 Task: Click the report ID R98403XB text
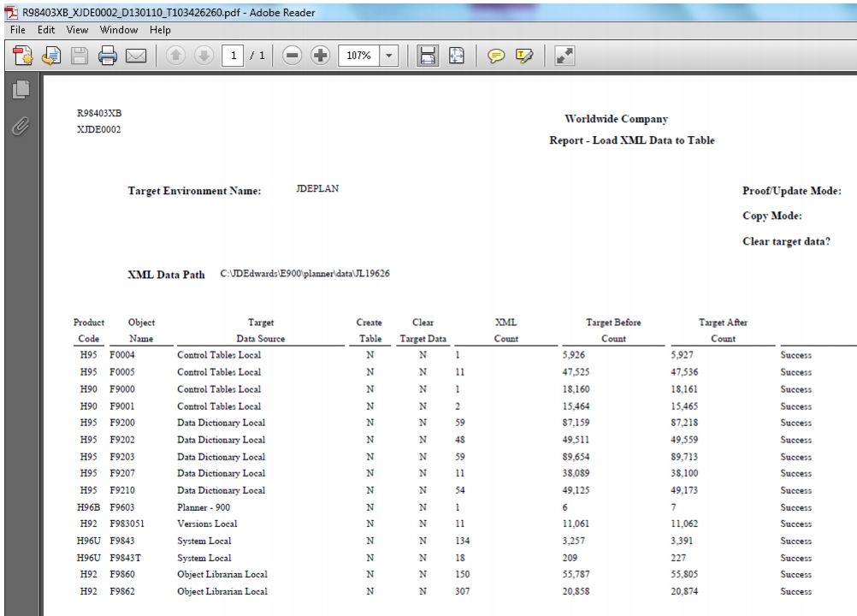[99, 113]
